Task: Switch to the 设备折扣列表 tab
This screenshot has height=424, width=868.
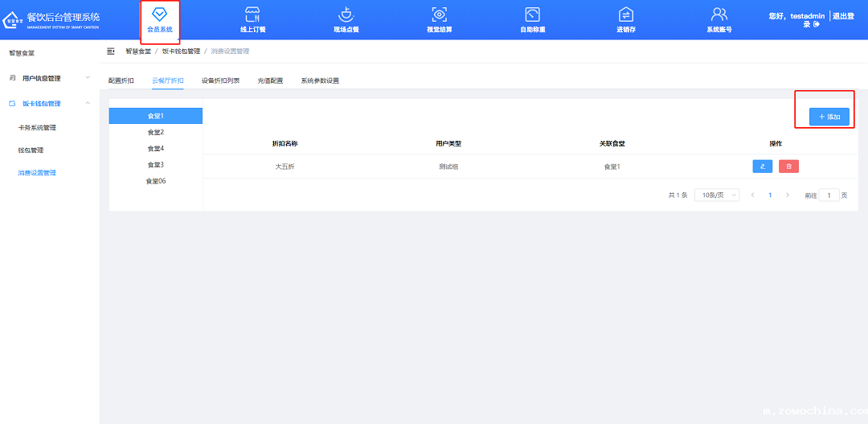Action: pos(220,81)
